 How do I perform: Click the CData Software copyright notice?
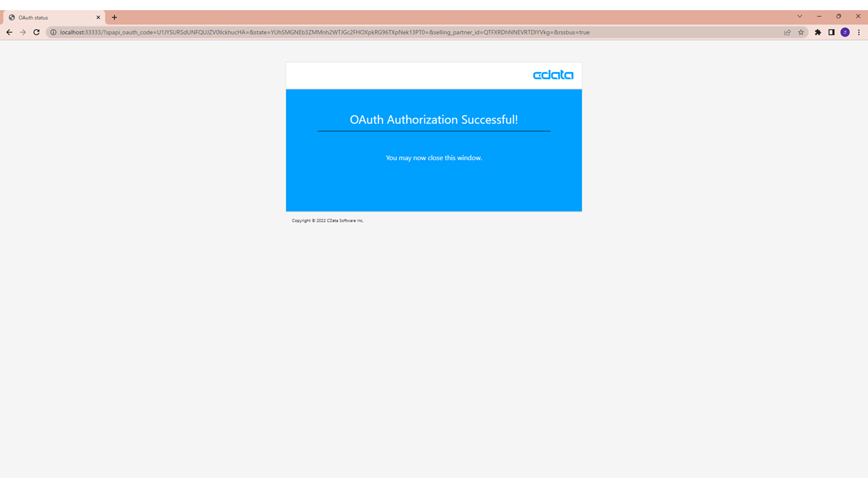pyautogui.click(x=328, y=220)
